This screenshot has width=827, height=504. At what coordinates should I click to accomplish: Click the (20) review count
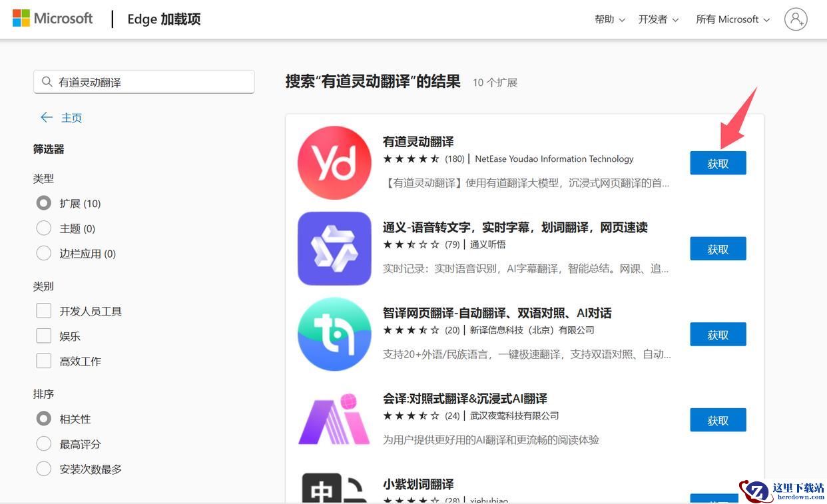[453, 330]
